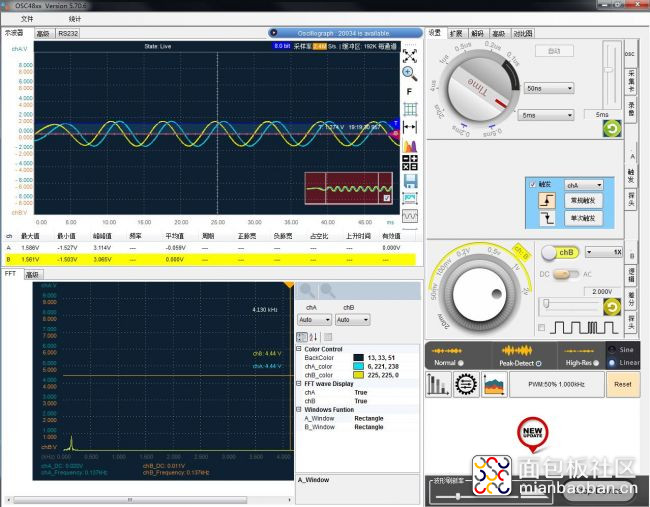The image size is (650, 507).
Task: Enable the cursor measurement icon
Action: (x=410, y=127)
